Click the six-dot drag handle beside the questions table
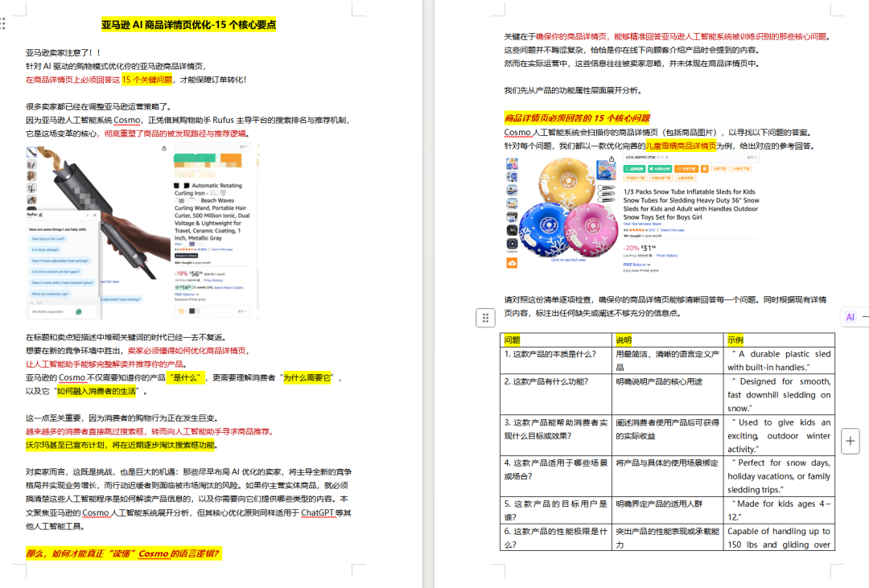This screenshot has height=588, width=869. point(485,318)
